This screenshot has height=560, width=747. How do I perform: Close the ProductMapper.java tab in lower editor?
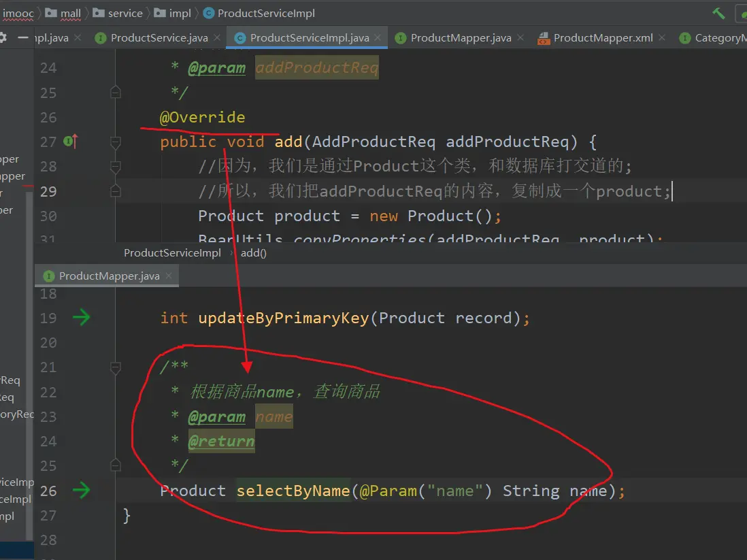coord(169,276)
